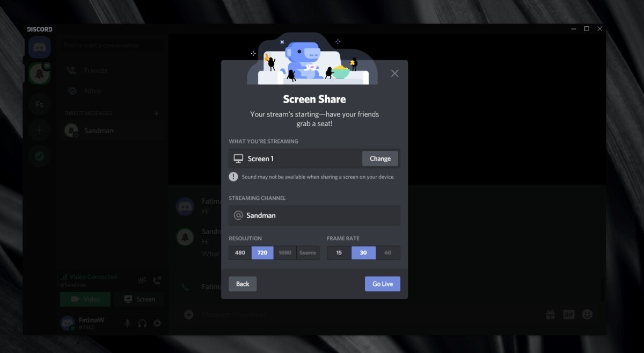
Task: Deafen audio with the headphones toggle
Action: click(142, 323)
